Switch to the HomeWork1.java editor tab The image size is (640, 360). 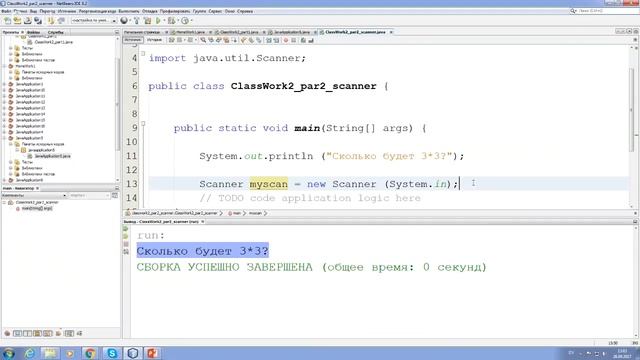pyautogui.click(x=190, y=32)
